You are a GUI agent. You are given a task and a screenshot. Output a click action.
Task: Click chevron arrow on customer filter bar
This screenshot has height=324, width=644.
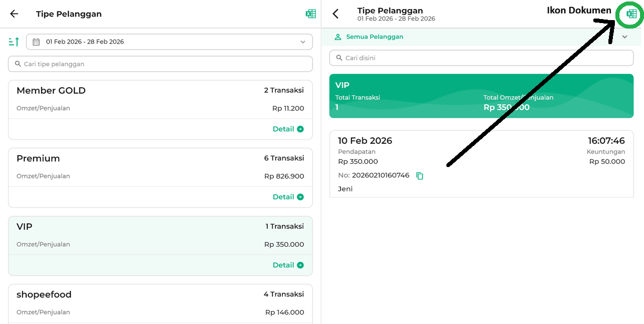click(625, 37)
